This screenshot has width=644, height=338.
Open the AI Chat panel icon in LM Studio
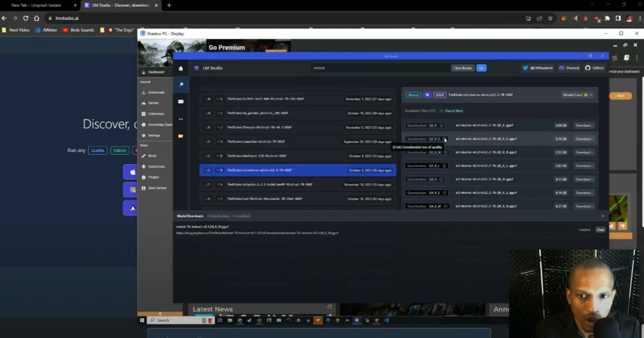(181, 101)
